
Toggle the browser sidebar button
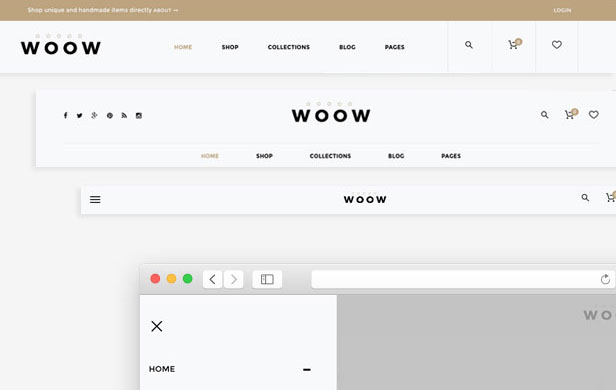[267, 279]
